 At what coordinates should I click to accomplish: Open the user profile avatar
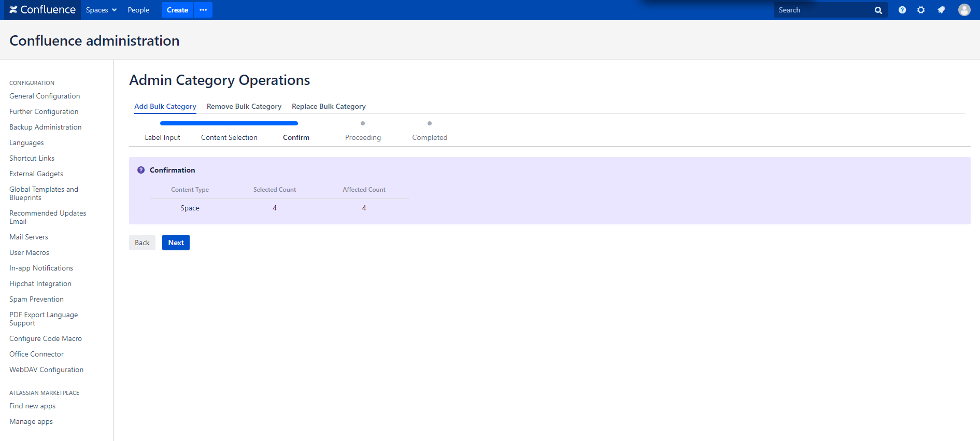(964, 10)
